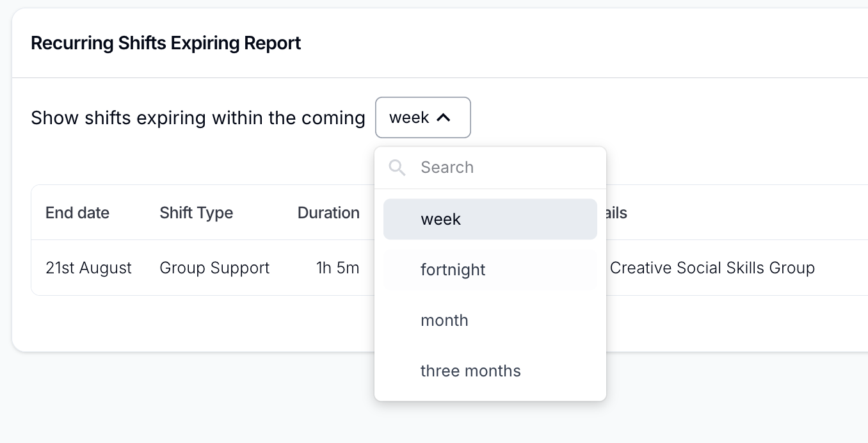Click the 'Shift Type' column header
This screenshot has width=868, height=443.
click(196, 213)
